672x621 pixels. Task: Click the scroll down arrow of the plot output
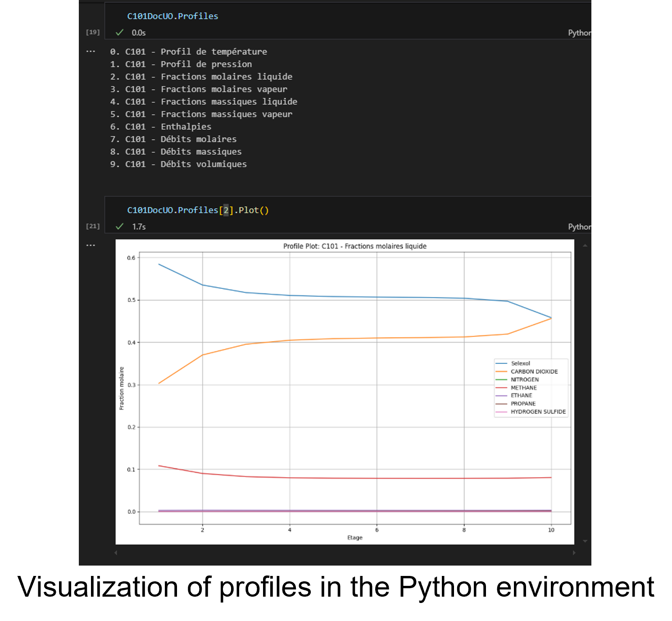coord(585,541)
